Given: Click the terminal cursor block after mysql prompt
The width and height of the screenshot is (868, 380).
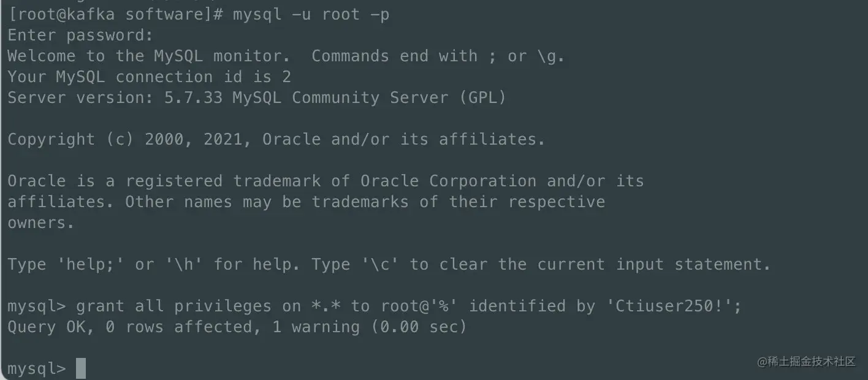Looking at the screenshot, I should 80,368.
